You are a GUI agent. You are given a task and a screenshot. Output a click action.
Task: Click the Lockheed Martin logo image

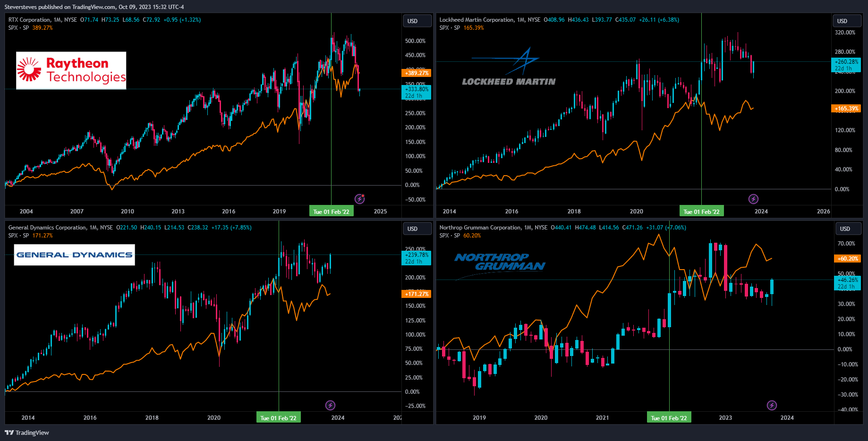[x=509, y=67]
